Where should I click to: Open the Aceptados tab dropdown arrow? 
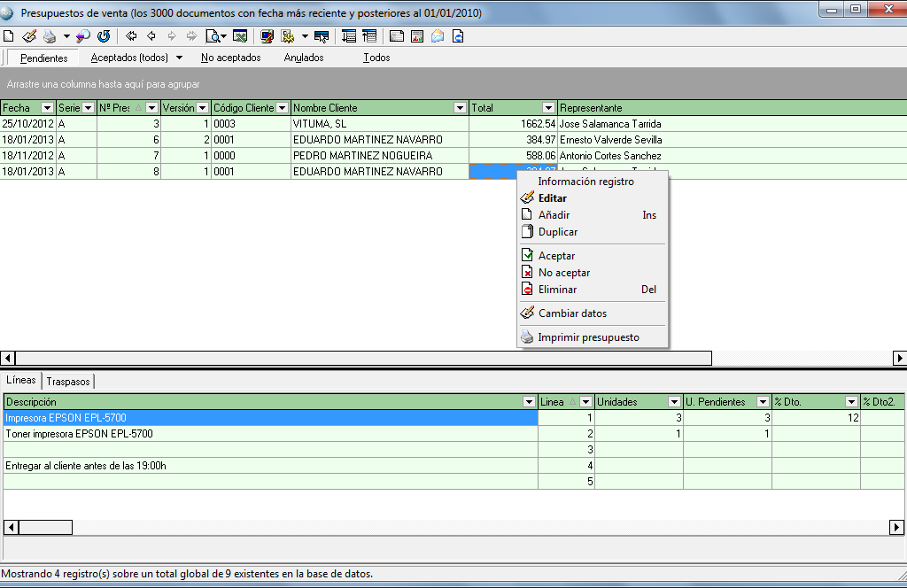click(179, 58)
